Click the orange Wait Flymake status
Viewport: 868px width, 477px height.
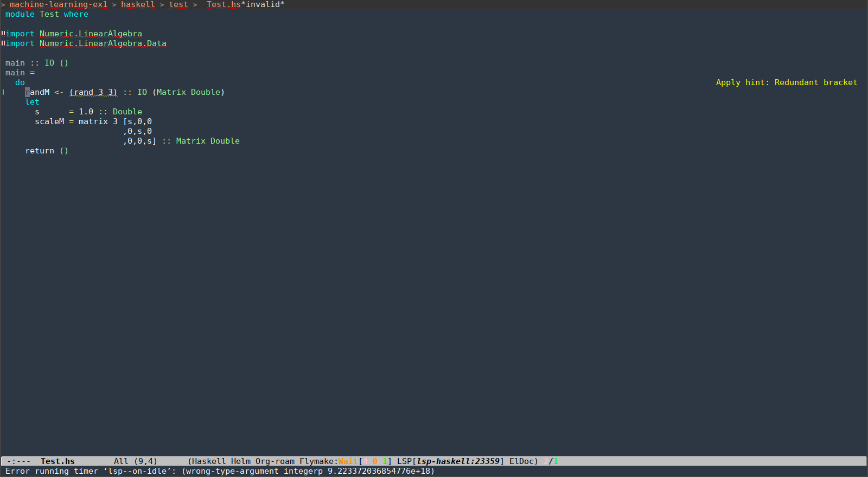[x=348, y=461]
